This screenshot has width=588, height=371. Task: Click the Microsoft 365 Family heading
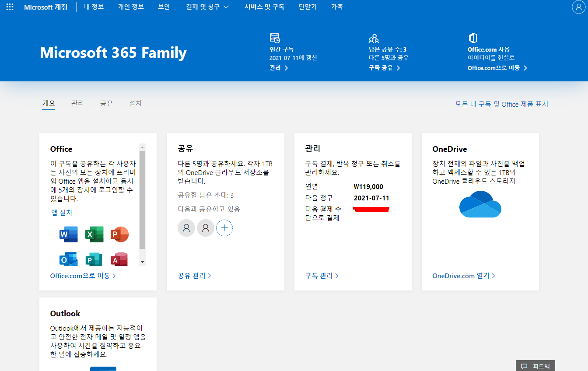coord(113,52)
